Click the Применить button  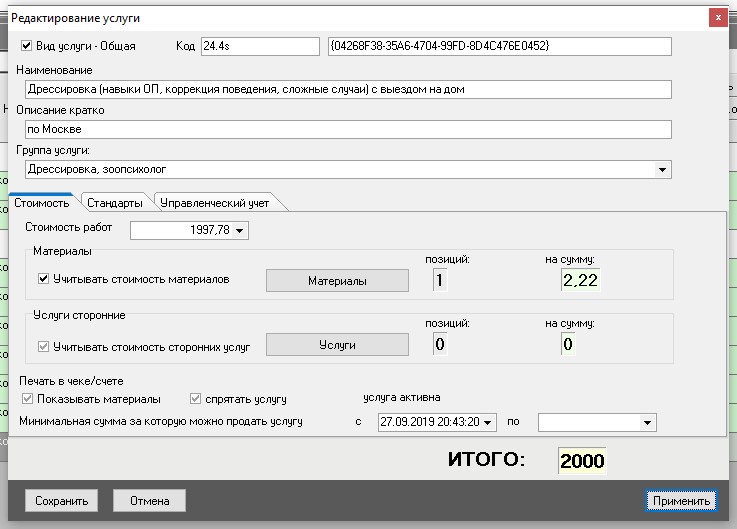pyautogui.click(x=680, y=501)
